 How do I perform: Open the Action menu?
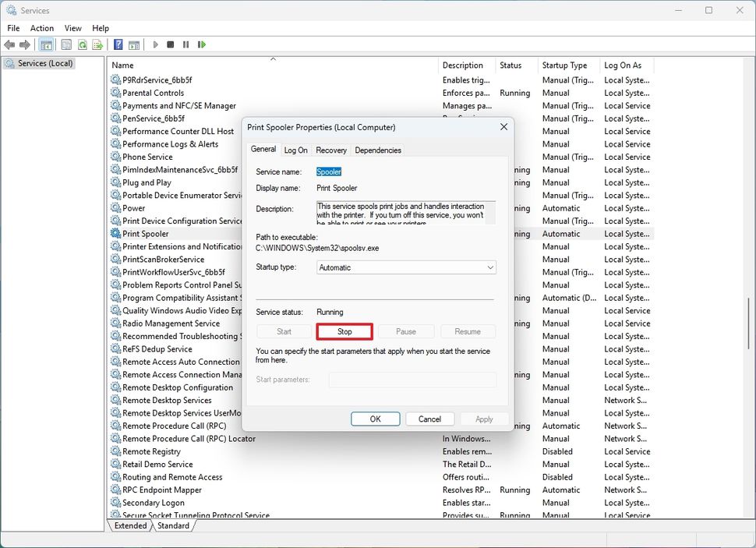coord(41,28)
